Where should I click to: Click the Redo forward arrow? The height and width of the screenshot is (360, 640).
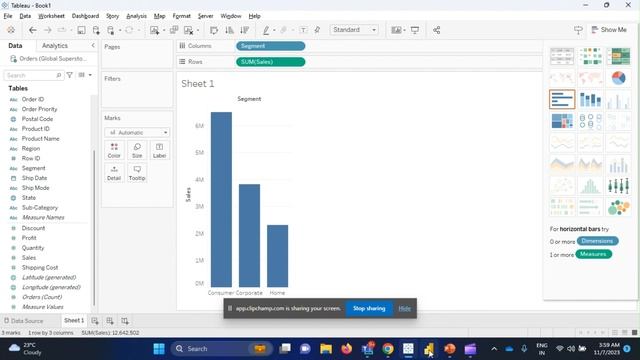(x=47, y=30)
